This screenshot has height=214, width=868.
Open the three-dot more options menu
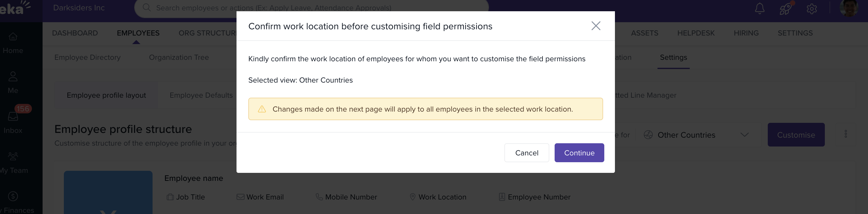(x=846, y=134)
